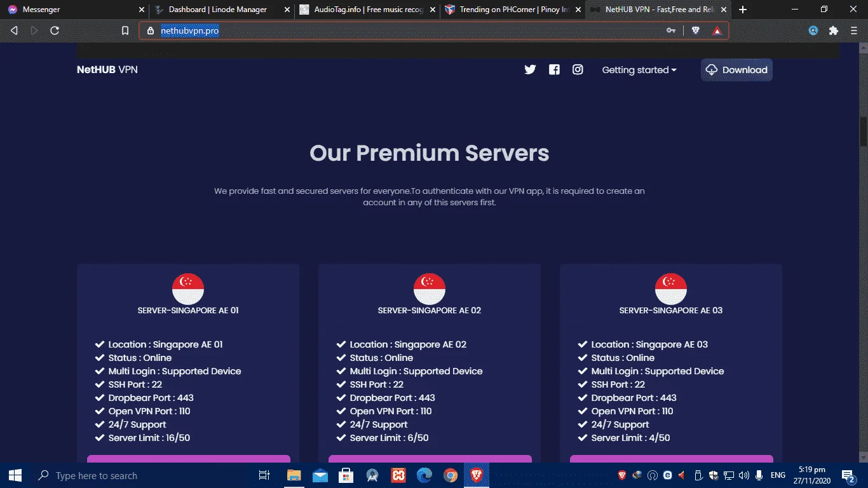Open XAMPP from the taskbar

398,475
